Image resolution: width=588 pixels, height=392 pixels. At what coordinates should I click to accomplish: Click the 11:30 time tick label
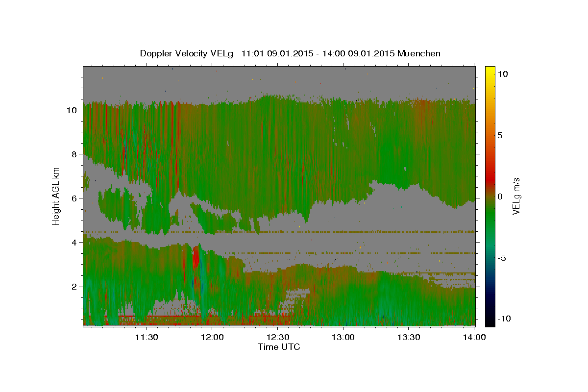pos(146,337)
